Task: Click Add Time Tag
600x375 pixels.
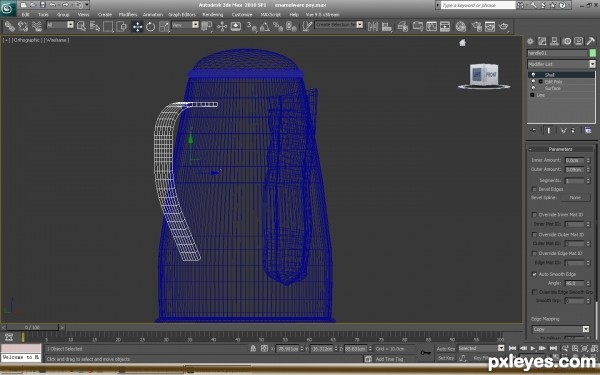Action: 389,359
